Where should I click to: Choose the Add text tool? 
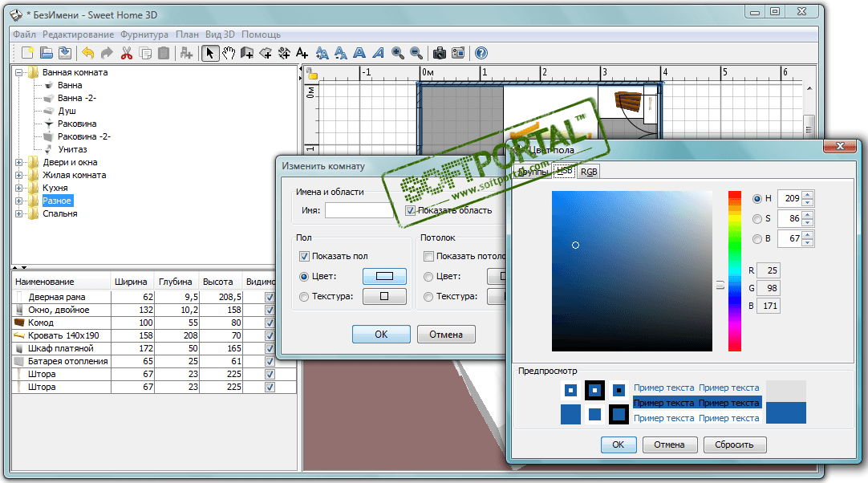coord(302,53)
